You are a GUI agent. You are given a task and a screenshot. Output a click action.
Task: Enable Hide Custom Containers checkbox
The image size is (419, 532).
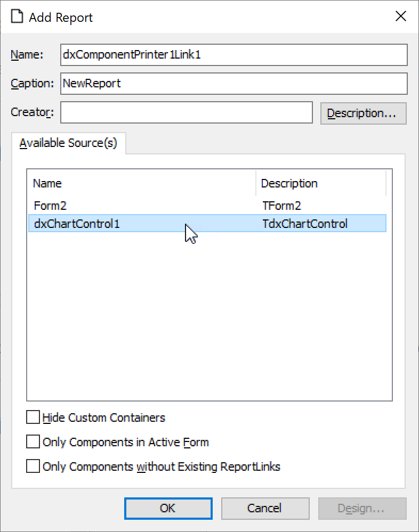pos(33,418)
